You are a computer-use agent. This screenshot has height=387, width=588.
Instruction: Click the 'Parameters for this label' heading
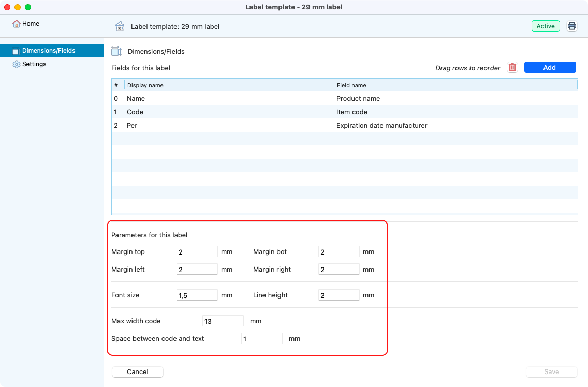click(149, 235)
